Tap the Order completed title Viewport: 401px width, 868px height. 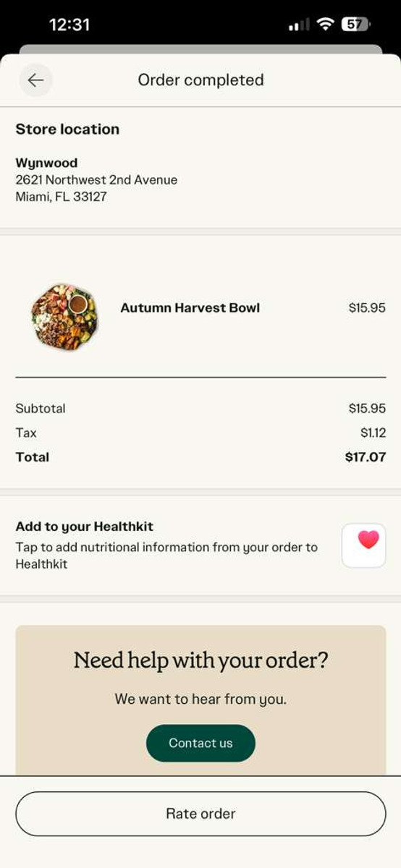[200, 80]
